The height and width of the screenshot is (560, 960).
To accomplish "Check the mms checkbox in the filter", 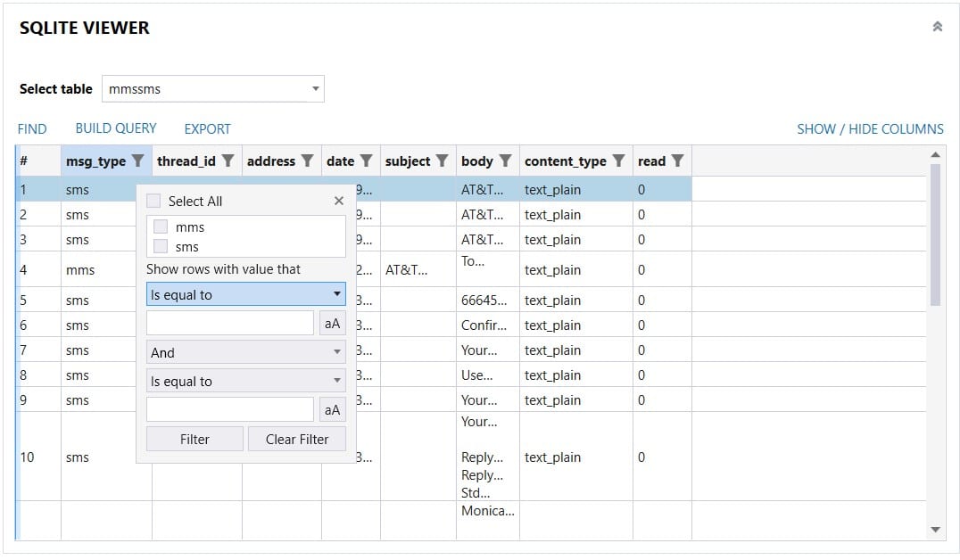I will [159, 227].
